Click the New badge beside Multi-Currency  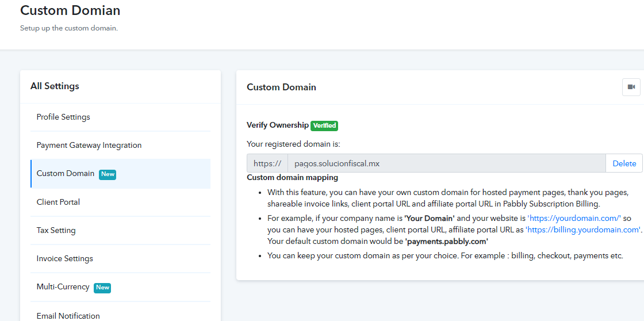(x=102, y=288)
